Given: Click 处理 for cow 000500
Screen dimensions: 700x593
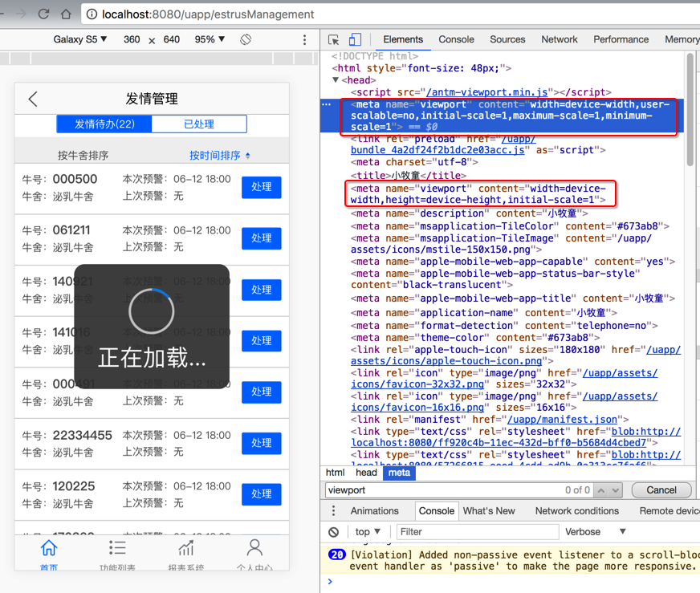Looking at the screenshot, I should (x=261, y=187).
